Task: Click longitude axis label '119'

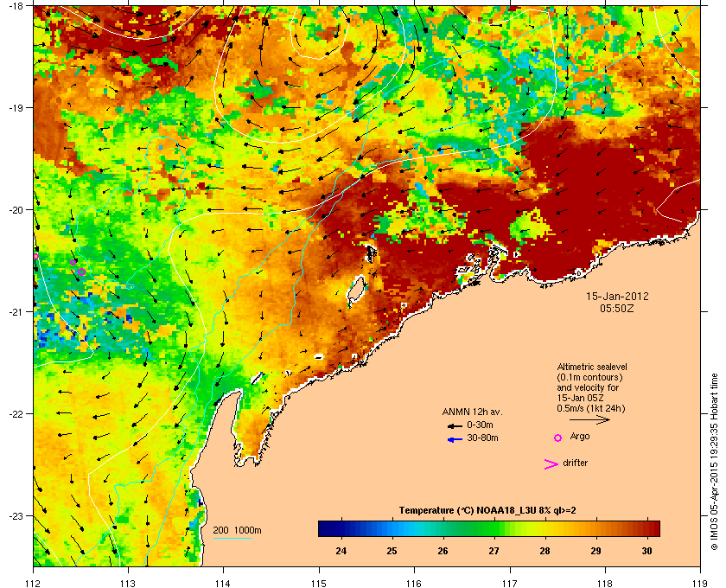Action: [x=700, y=584]
